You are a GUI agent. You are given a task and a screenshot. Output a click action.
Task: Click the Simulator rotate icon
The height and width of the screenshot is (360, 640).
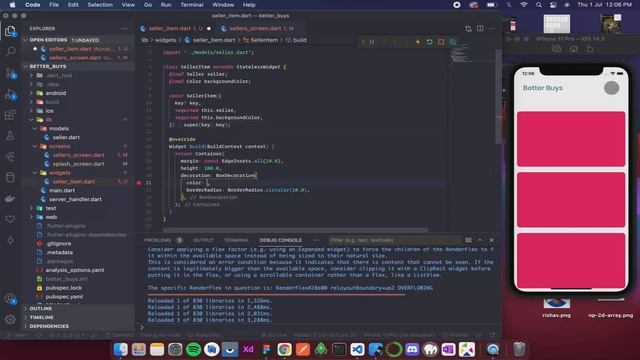(590, 49)
